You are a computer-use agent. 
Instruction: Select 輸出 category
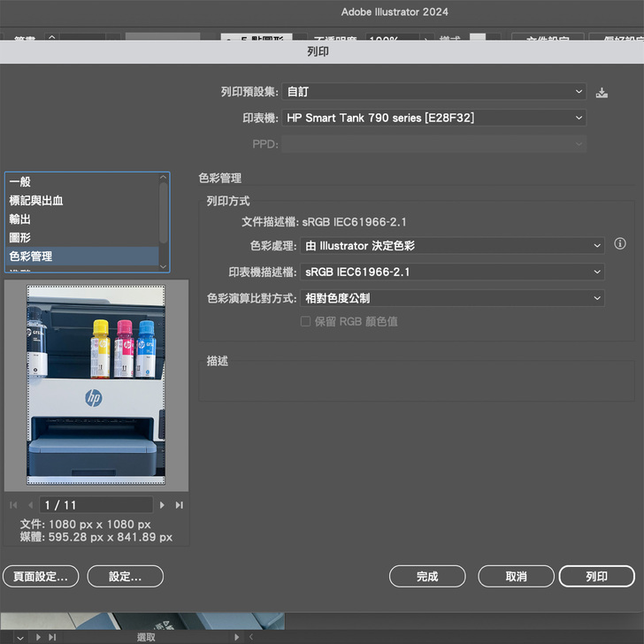[82, 218]
